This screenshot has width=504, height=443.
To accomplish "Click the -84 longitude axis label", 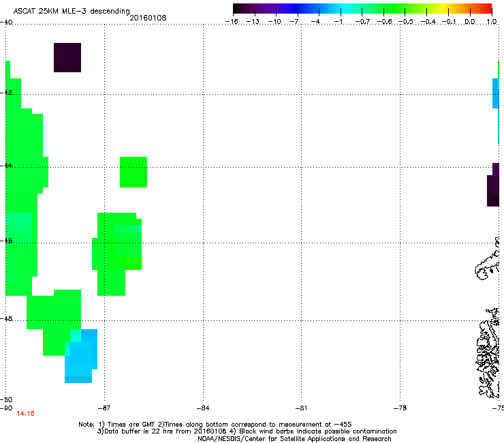I will [203, 408].
